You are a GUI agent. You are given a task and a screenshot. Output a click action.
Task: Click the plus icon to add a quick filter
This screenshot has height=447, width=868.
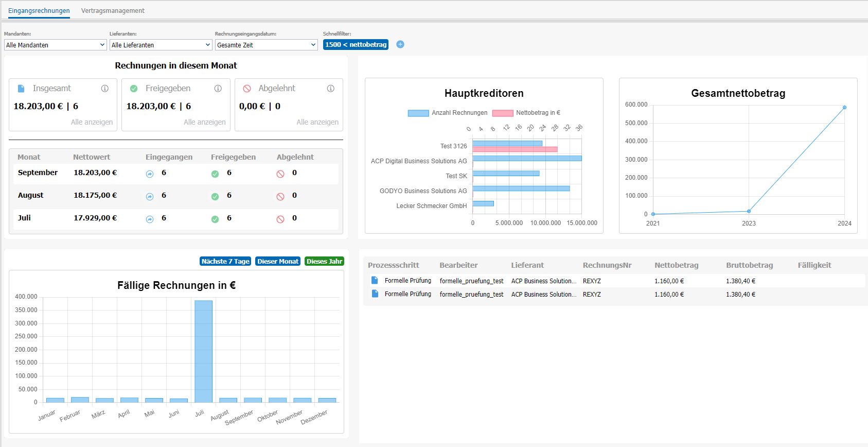(400, 44)
